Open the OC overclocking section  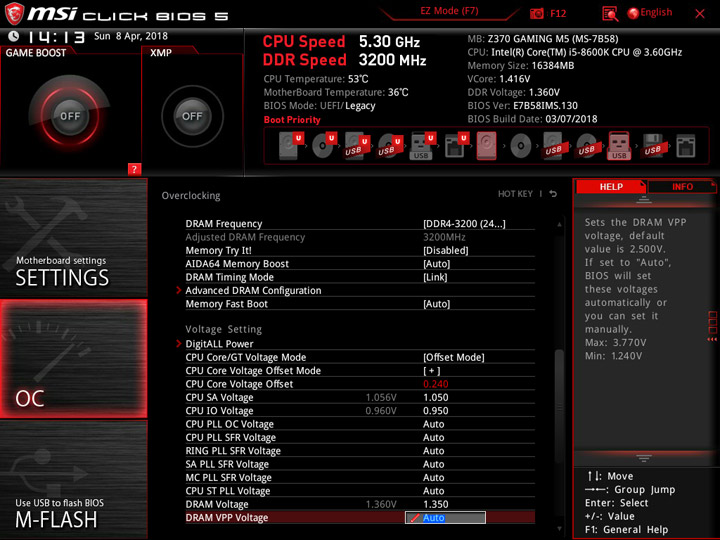click(73, 359)
